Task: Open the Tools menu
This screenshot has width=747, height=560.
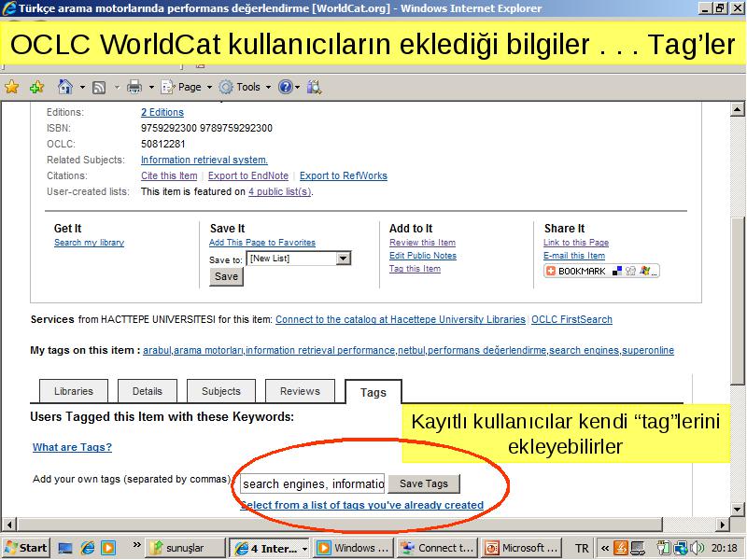Action: (x=245, y=87)
